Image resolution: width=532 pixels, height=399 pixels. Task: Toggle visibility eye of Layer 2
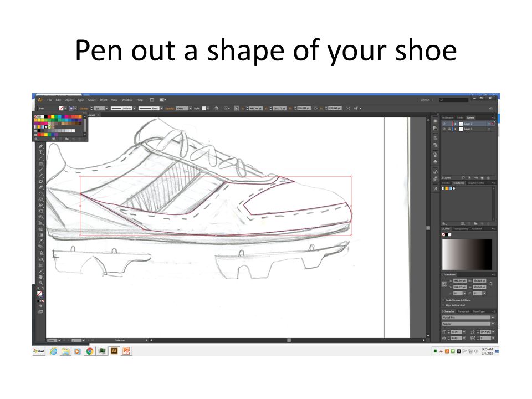pyautogui.click(x=444, y=124)
